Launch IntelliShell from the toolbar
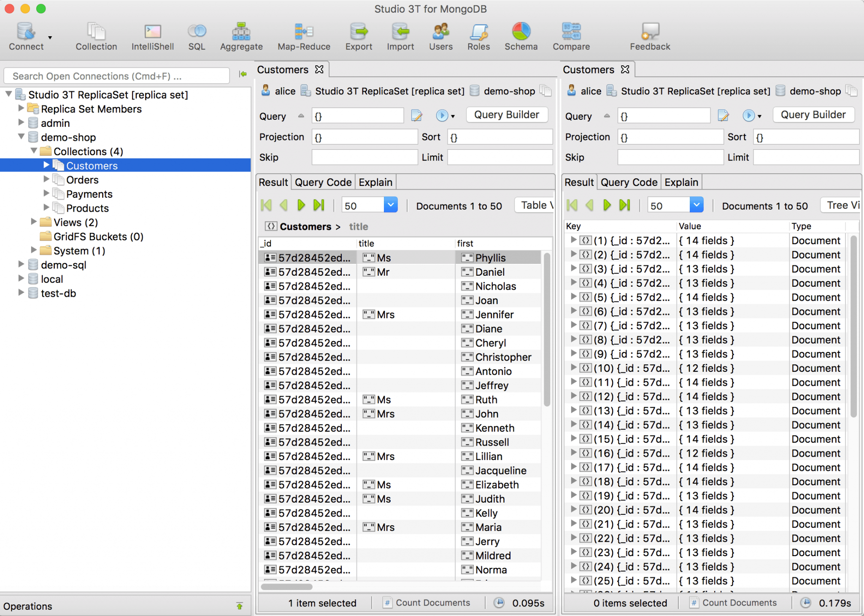The height and width of the screenshot is (616, 864). coord(153,36)
